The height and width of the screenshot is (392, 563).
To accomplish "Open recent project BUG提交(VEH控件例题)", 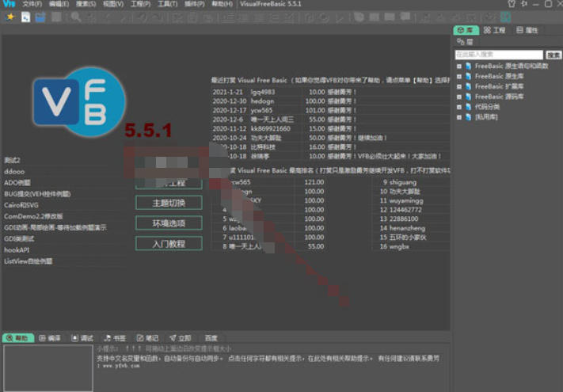I will point(37,194).
